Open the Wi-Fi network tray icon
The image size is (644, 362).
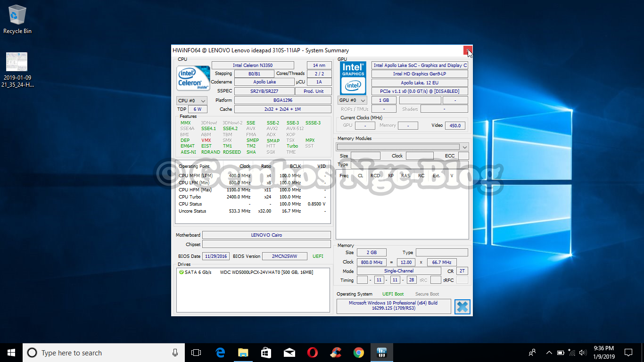point(572,353)
